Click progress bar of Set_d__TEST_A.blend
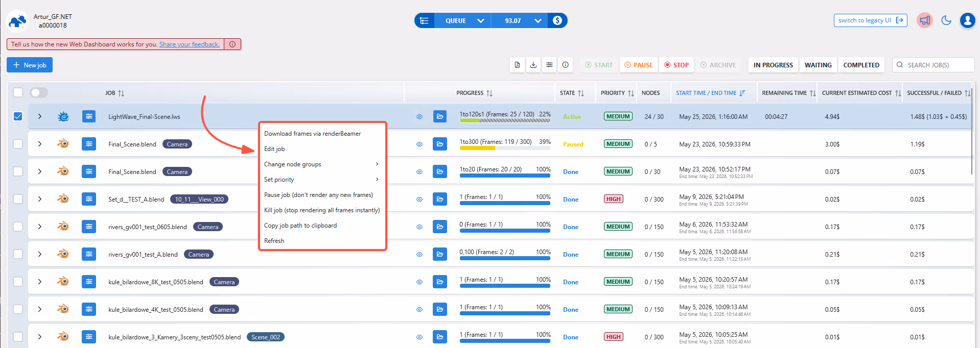 [x=505, y=203]
